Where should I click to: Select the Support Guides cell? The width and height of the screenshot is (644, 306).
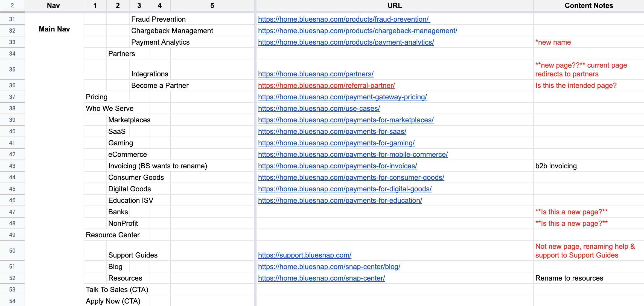point(133,251)
